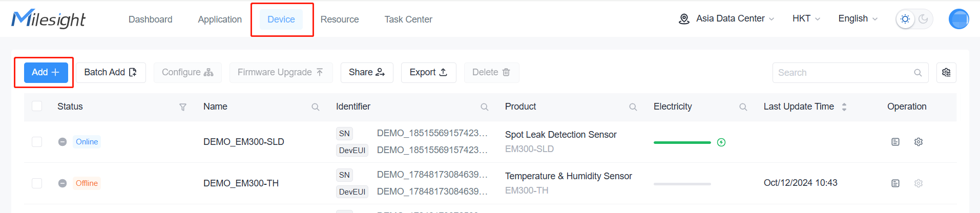The width and height of the screenshot is (980, 213).
Task: Click Spot Leak Detection Sensor product text
Action: pos(561,135)
